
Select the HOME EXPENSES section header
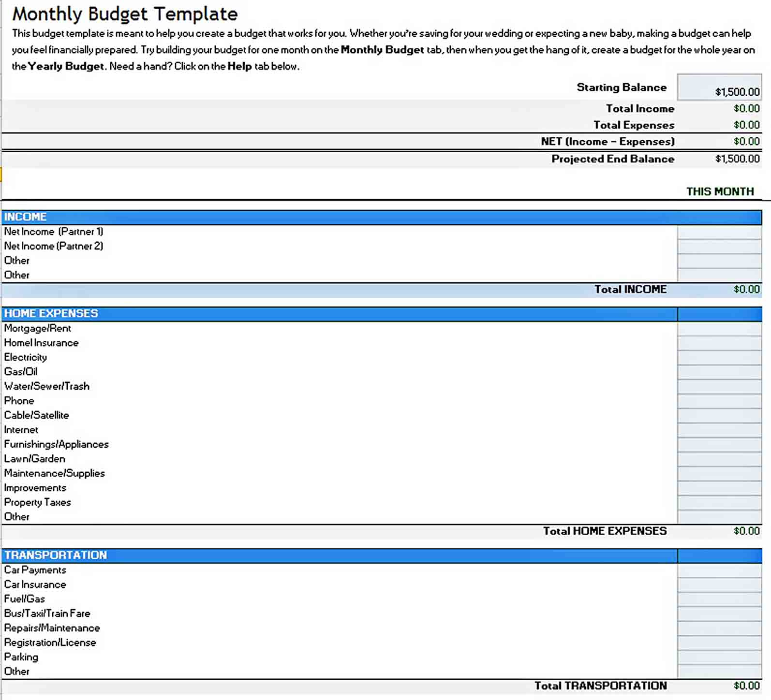point(382,314)
